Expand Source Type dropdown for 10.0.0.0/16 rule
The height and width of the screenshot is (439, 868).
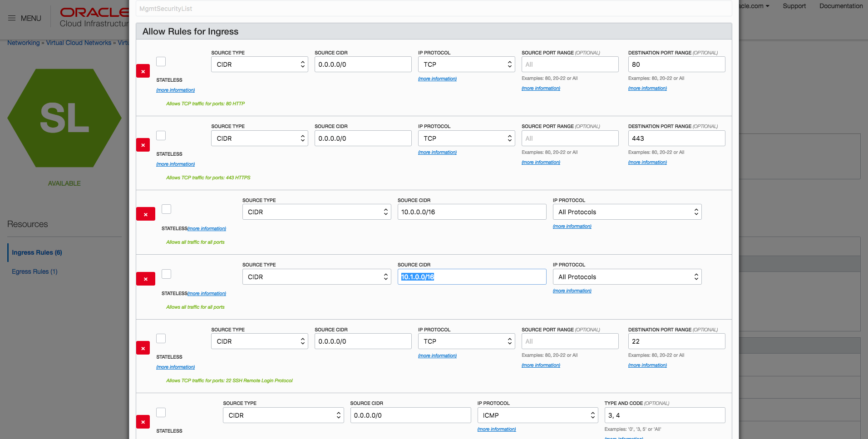[316, 212]
